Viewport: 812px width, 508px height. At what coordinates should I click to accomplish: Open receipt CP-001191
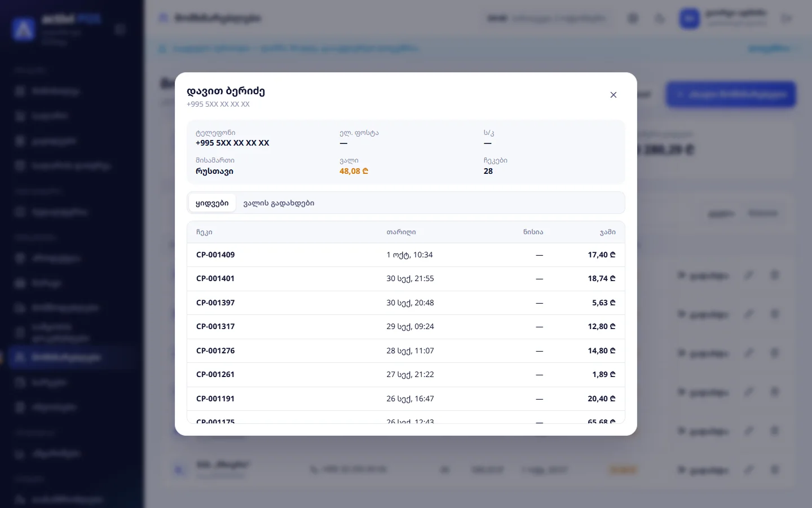(215, 398)
